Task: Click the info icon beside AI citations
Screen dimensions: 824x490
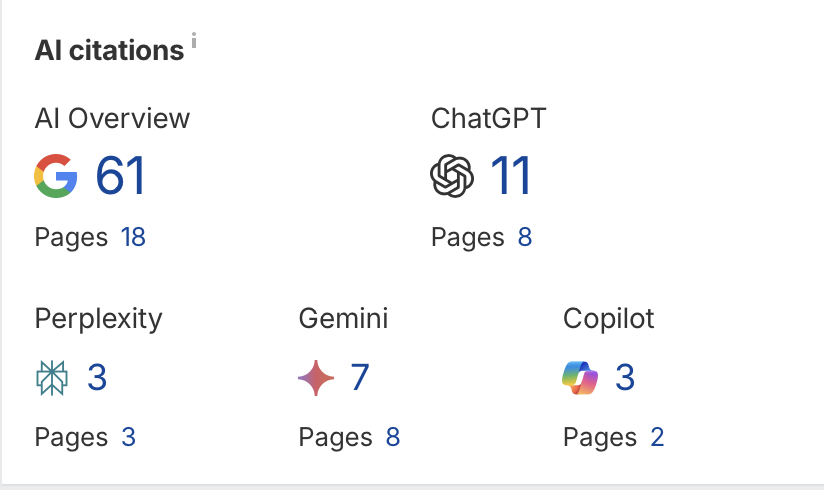Action: (194, 41)
